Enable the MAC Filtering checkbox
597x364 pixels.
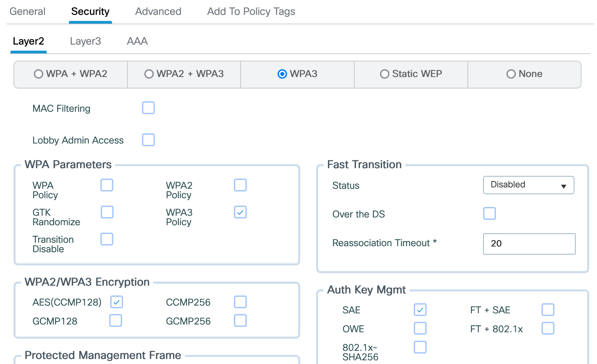pos(148,108)
